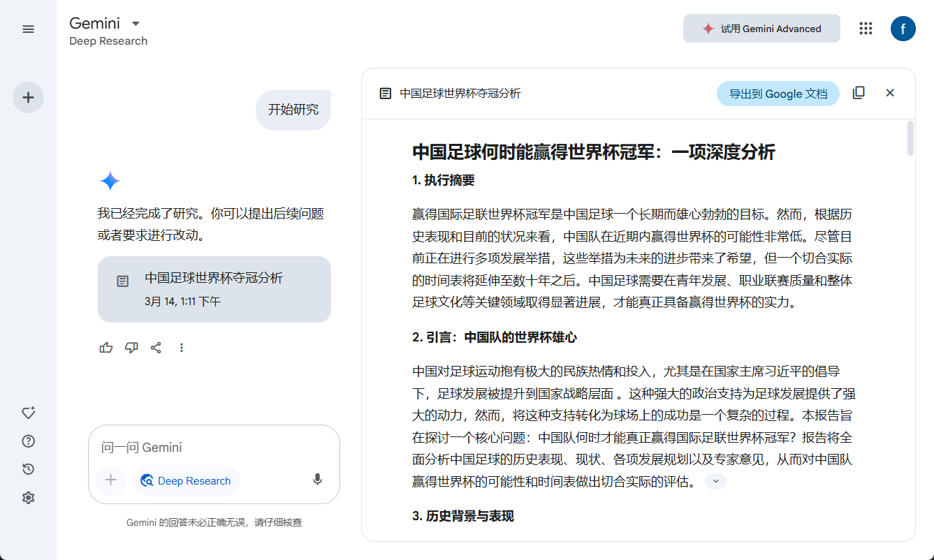Click the 开始研究 message bubble
Image resolution: width=934 pixels, height=560 pixels.
(293, 110)
